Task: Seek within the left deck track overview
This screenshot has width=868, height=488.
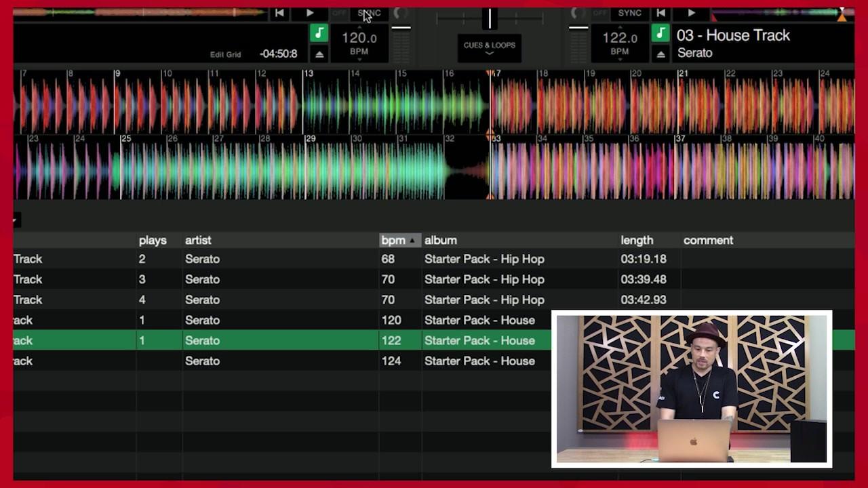Action: point(139,12)
